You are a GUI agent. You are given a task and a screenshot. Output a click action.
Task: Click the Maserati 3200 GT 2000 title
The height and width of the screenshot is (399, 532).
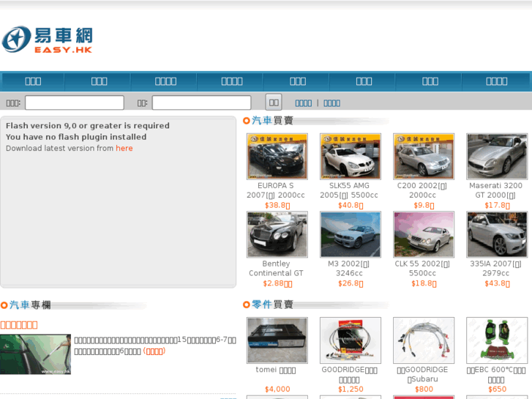(495, 190)
